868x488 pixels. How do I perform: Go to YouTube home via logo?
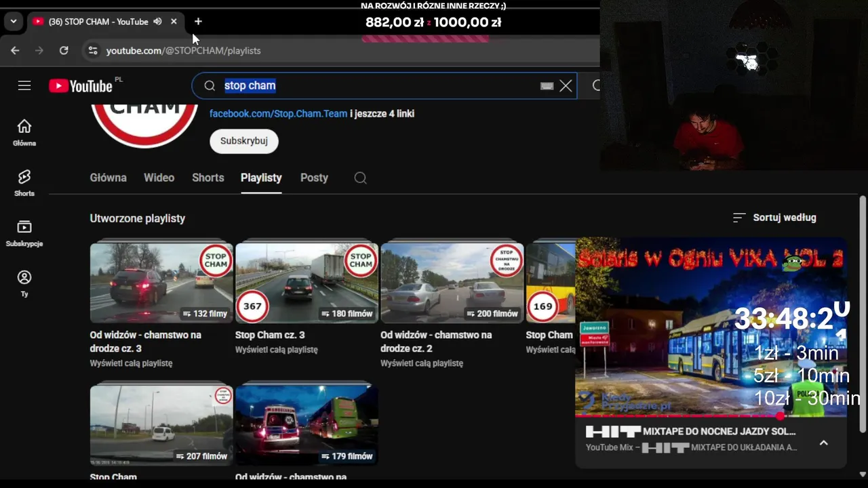tap(81, 86)
